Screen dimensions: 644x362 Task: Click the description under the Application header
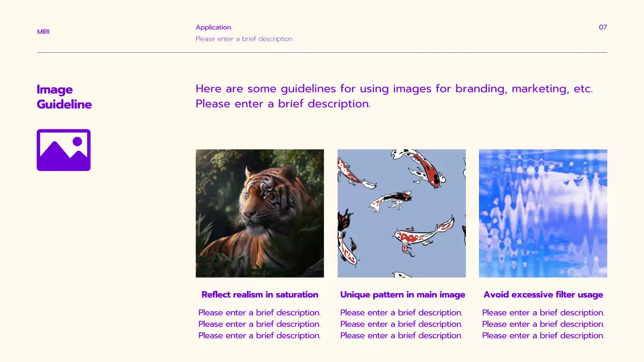tap(245, 39)
